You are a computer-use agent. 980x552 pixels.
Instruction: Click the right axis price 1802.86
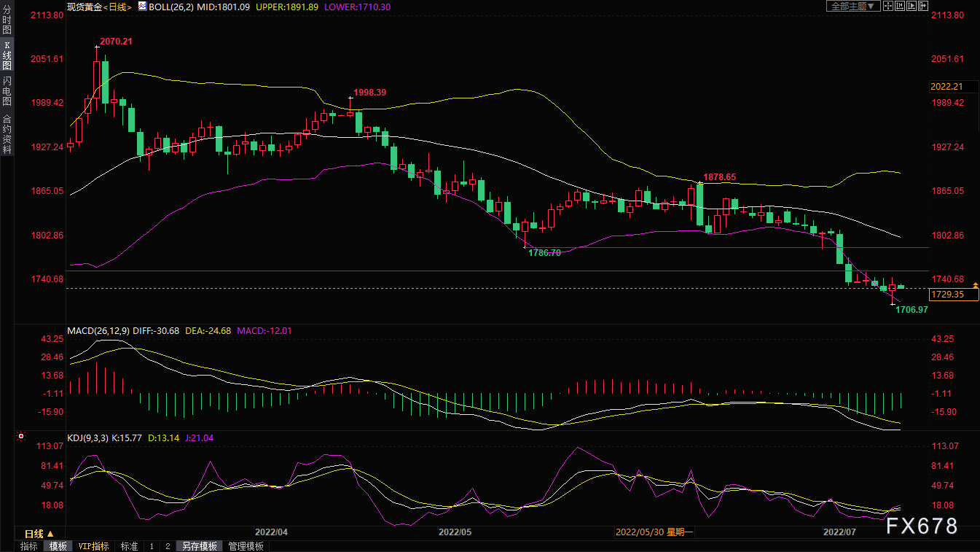[948, 236]
